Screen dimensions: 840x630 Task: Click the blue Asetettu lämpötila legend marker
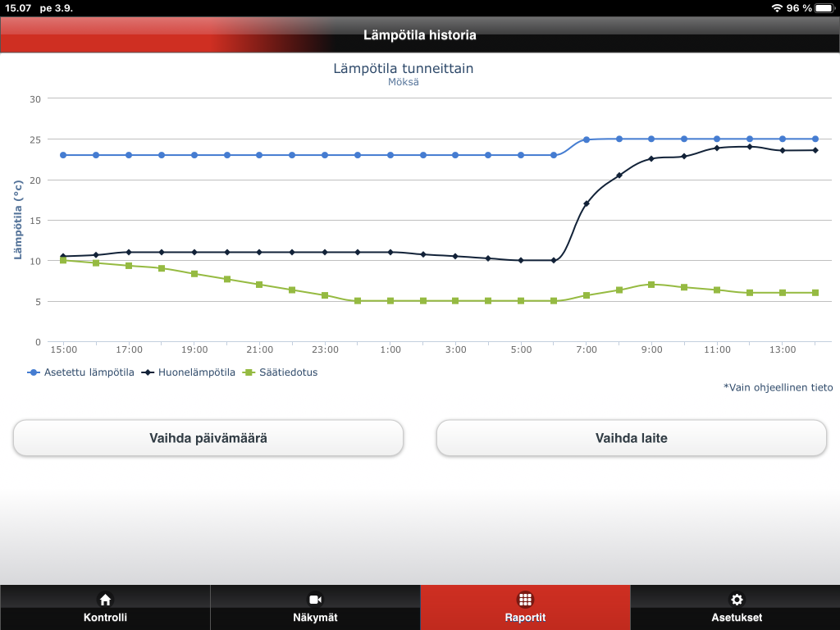[x=34, y=372]
